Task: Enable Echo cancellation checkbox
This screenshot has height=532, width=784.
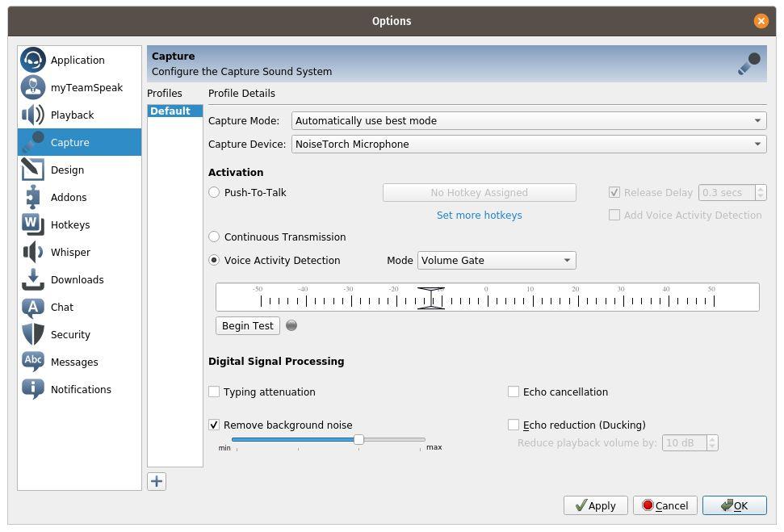Action: tap(514, 392)
